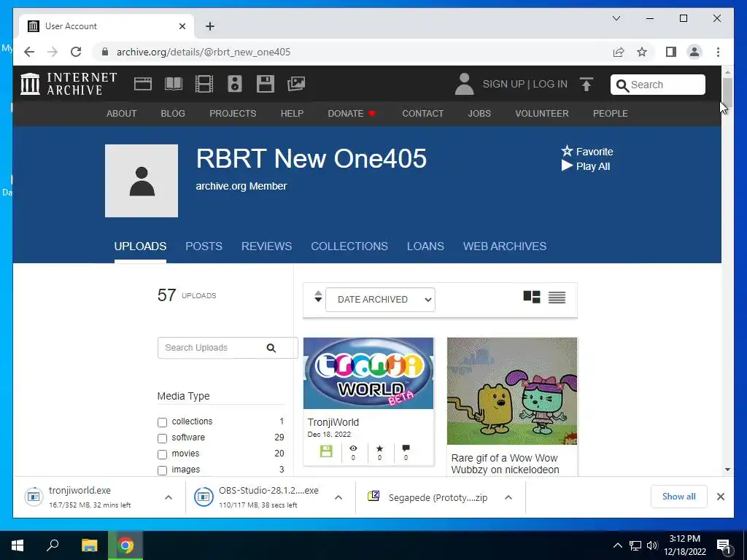The image size is (747, 560).
Task: Click the reviews comment icon on TronjiWorld card
Action: (x=406, y=448)
